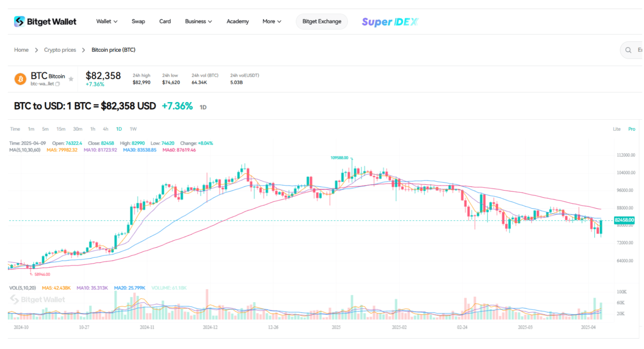Viewport: 644px width, 349px height.
Task: Open the Academy menu item
Action: pyautogui.click(x=238, y=21)
